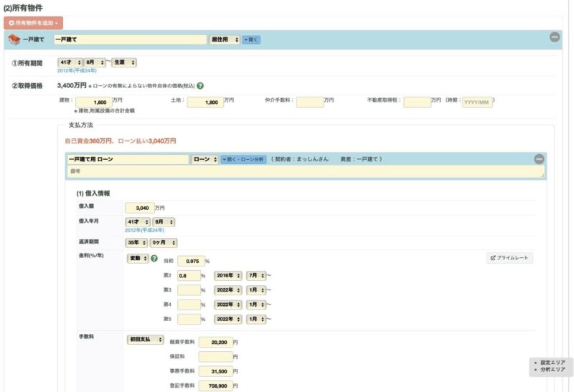Click the 備考 notes field
574x392 pixels.
point(306,171)
